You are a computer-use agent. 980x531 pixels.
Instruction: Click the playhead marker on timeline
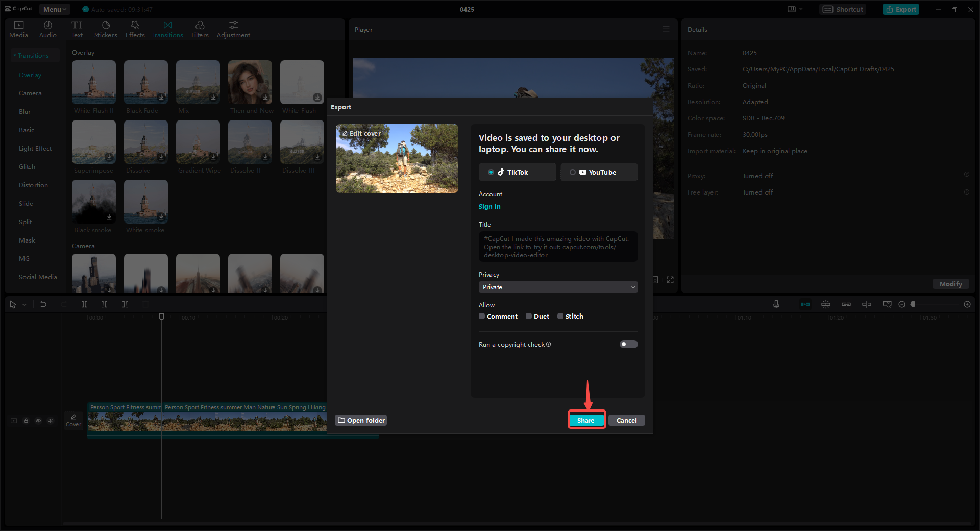[x=162, y=317]
